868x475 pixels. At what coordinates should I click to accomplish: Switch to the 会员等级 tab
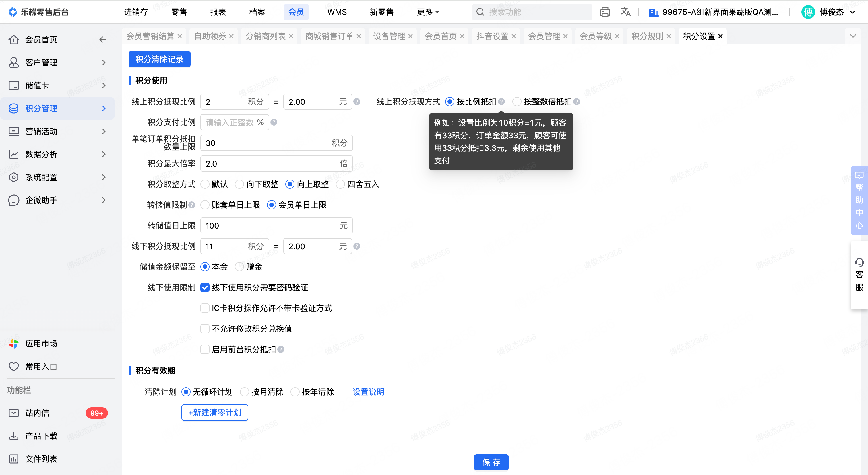[595, 36]
